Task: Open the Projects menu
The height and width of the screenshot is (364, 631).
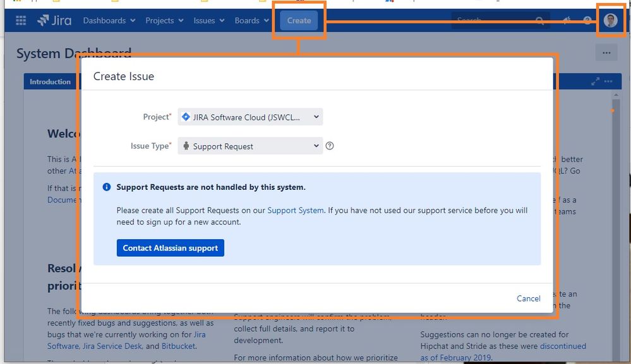Action: [164, 20]
